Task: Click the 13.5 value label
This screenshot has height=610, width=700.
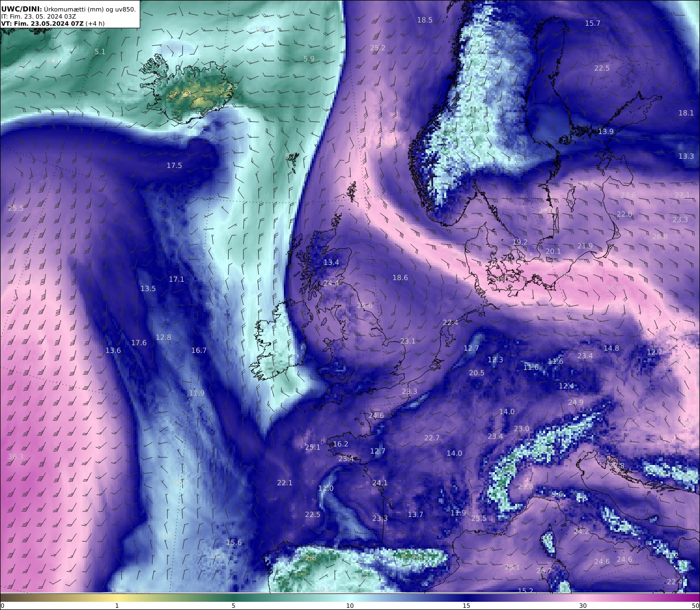Action: 148,288
